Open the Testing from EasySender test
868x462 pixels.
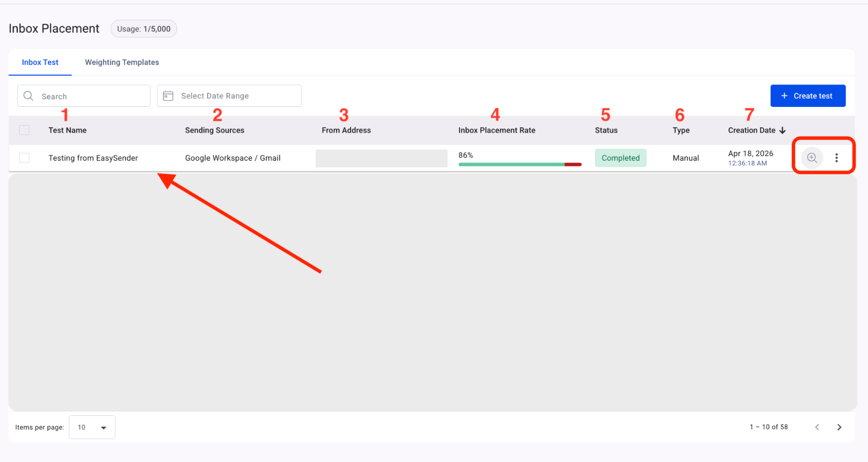click(93, 158)
